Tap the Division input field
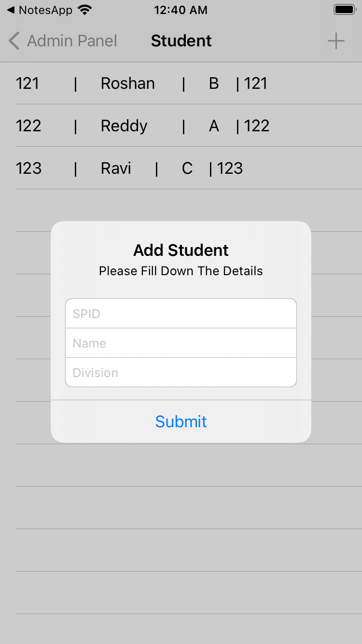 181,372
